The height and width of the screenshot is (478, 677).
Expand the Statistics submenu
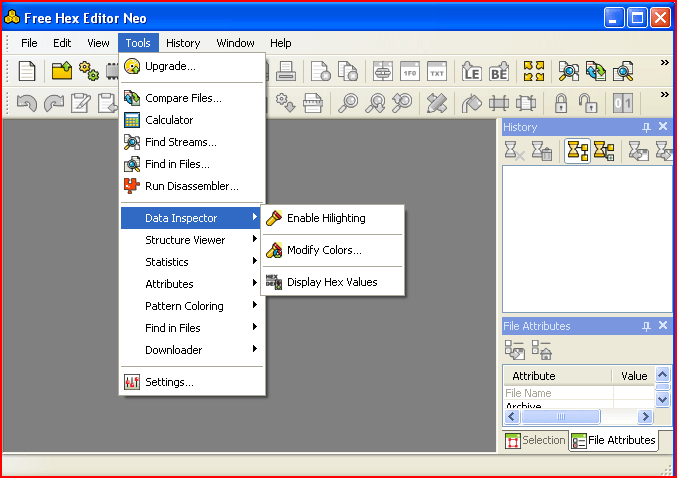coord(190,262)
